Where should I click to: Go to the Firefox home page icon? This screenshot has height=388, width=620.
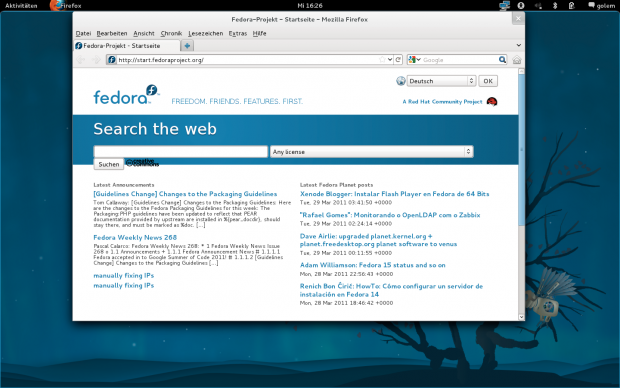(516, 60)
